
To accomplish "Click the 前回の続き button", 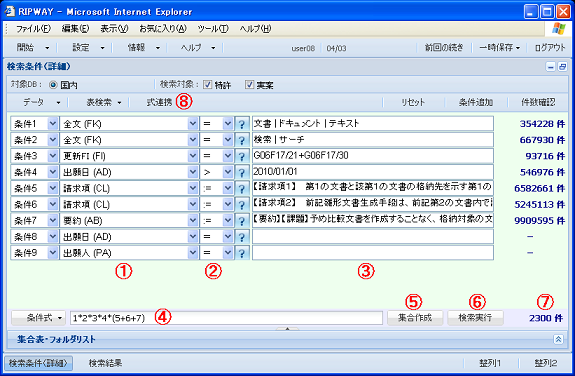I will point(444,48).
